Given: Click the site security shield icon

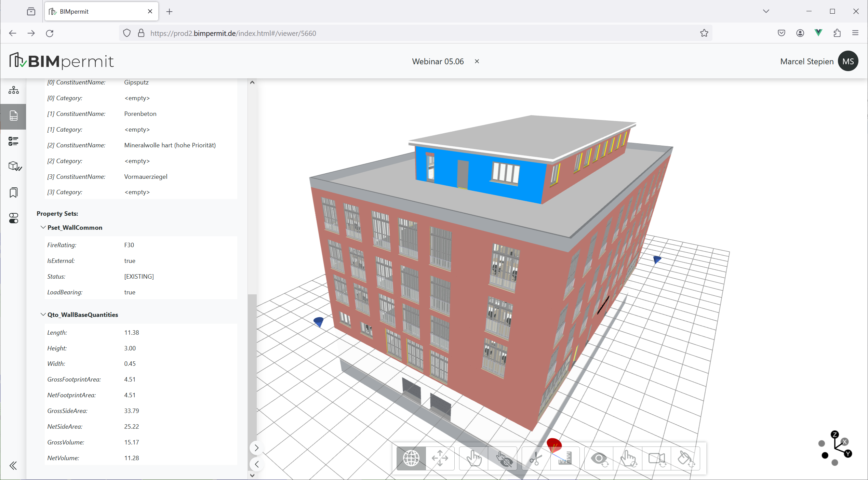Looking at the screenshot, I should click(x=127, y=33).
